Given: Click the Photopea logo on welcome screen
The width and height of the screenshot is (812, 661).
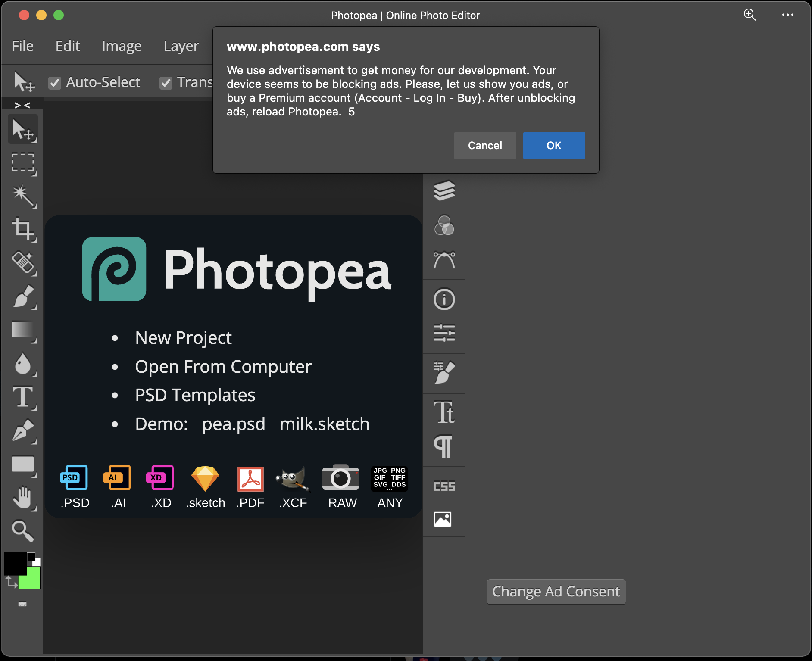Looking at the screenshot, I should pos(114,269).
